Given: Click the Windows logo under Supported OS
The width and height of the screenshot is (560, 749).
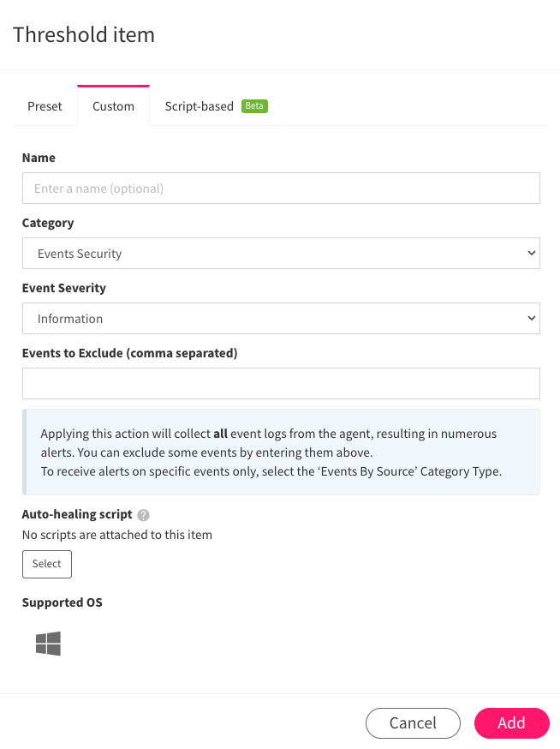Looking at the screenshot, I should pos(48,644).
